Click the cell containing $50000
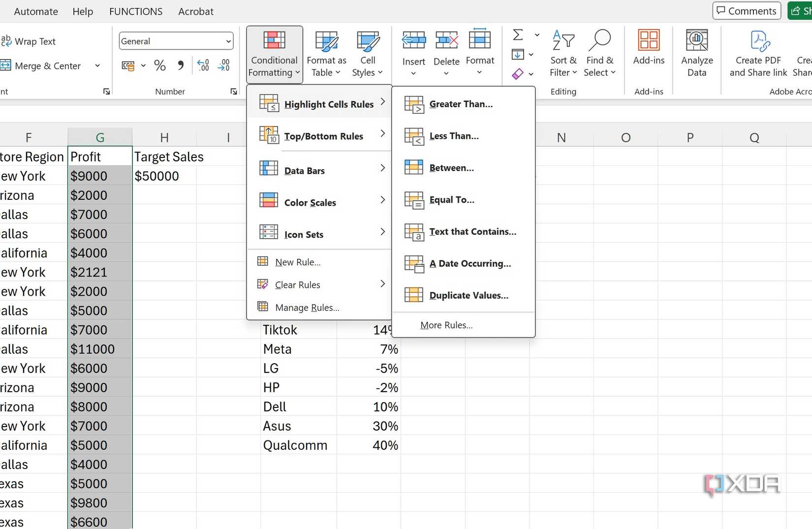The width and height of the screenshot is (812, 529). click(157, 176)
